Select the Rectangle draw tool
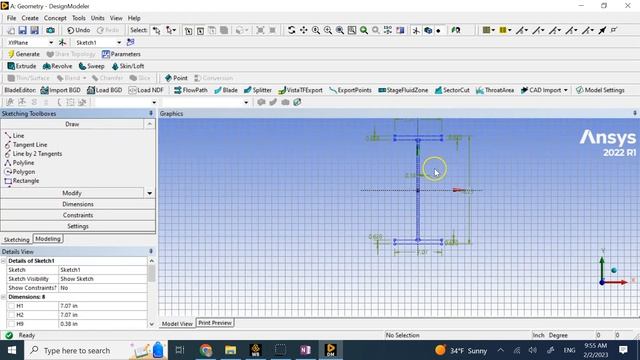The width and height of the screenshot is (640, 360). [x=22, y=181]
